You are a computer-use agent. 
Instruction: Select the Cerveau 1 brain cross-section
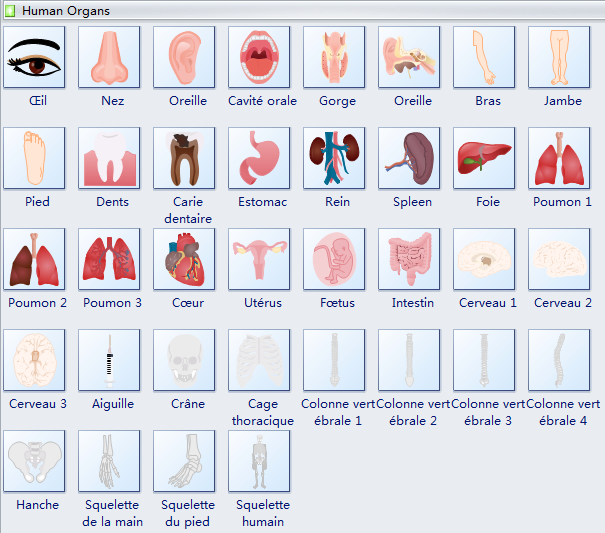[484, 259]
